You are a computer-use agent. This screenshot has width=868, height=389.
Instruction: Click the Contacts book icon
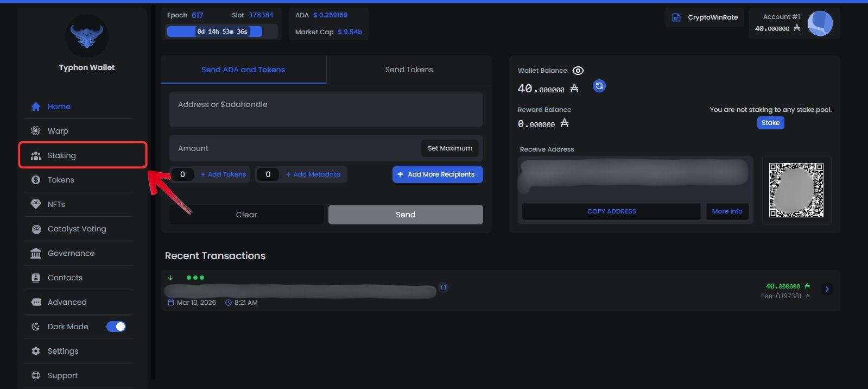tap(36, 278)
